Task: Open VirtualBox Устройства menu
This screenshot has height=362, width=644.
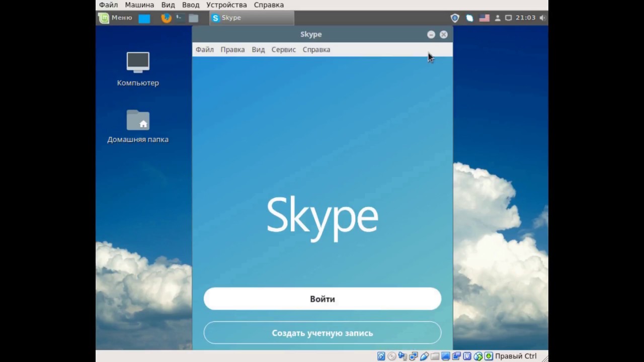Action: pyautogui.click(x=226, y=5)
